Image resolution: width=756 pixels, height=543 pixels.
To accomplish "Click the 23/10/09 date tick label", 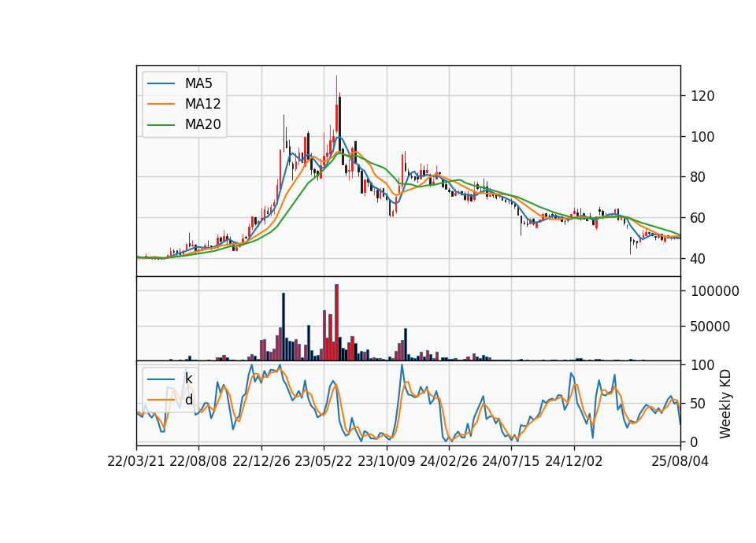I will (x=386, y=462).
